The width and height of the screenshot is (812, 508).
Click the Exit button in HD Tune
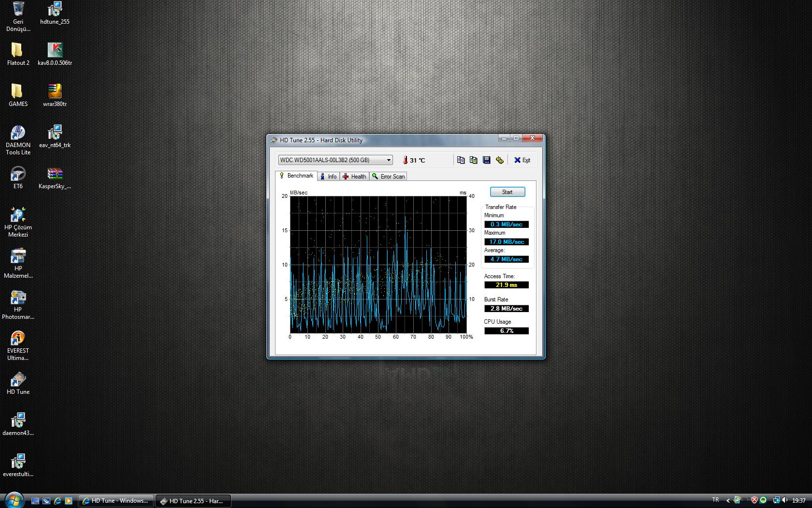point(522,160)
